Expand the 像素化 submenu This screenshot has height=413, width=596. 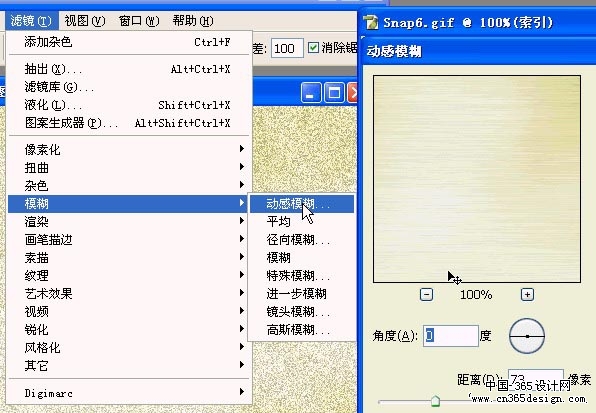point(128,149)
